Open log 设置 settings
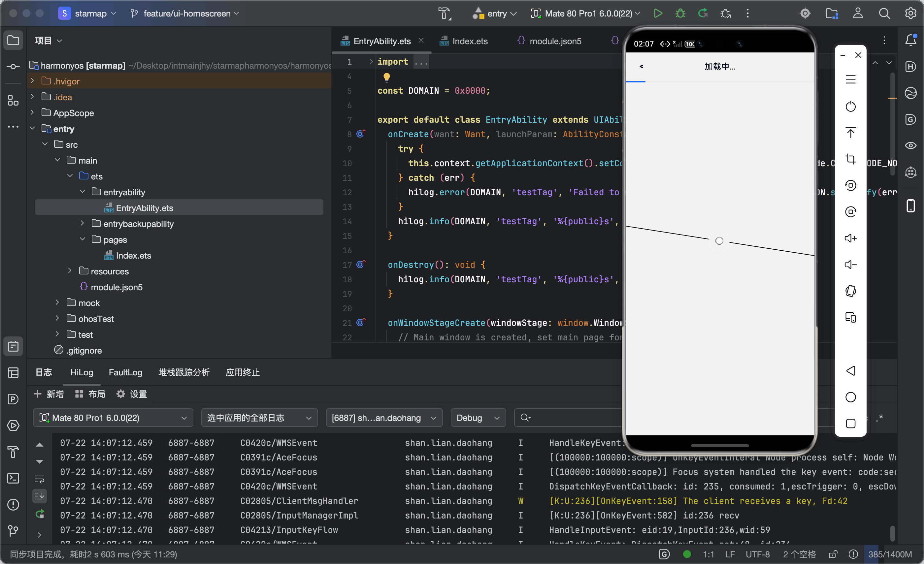Viewport: 924px width, 564px height. tap(132, 394)
